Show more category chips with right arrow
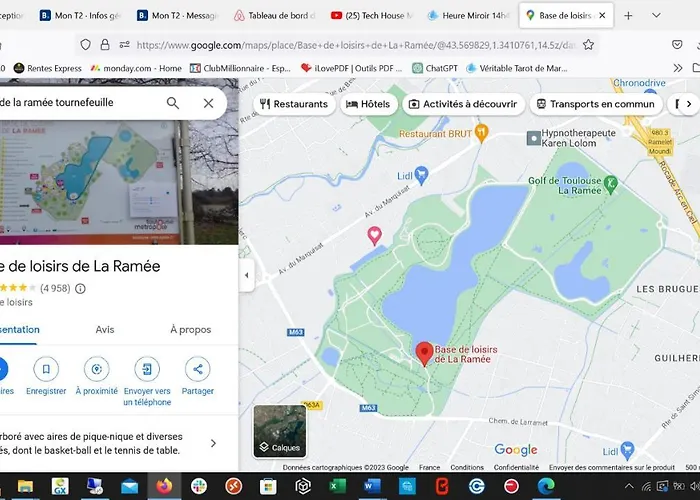Image resolution: width=700 pixels, height=500 pixels. tap(689, 104)
